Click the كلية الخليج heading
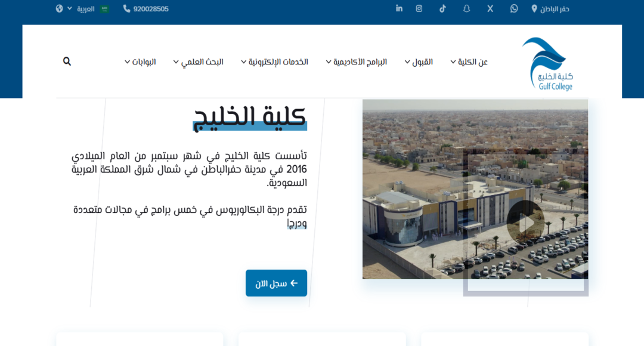The image size is (644, 346). coord(250,117)
